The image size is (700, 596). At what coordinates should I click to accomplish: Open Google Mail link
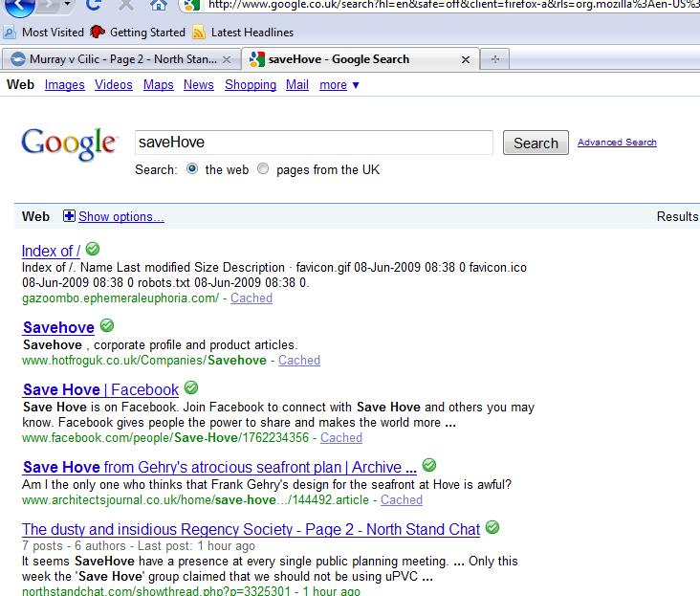[x=297, y=84]
